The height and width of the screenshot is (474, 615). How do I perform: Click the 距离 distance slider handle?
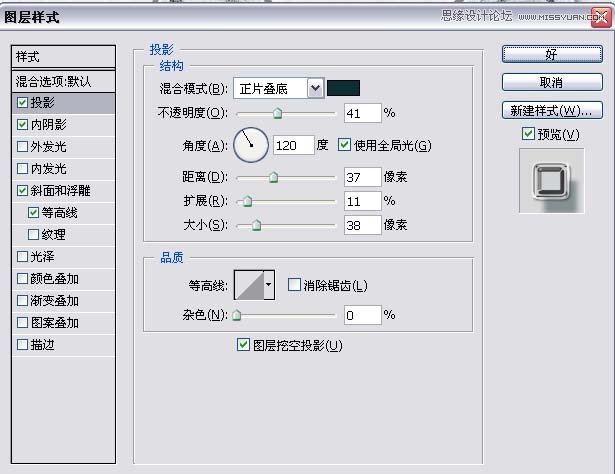(273, 177)
